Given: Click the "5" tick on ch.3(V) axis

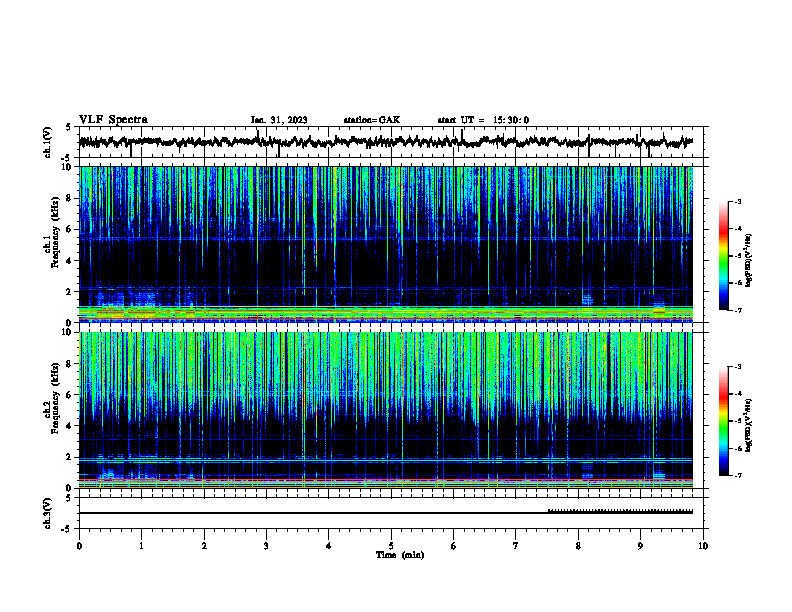Looking at the screenshot, I should pyautogui.click(x=68, y=498).
